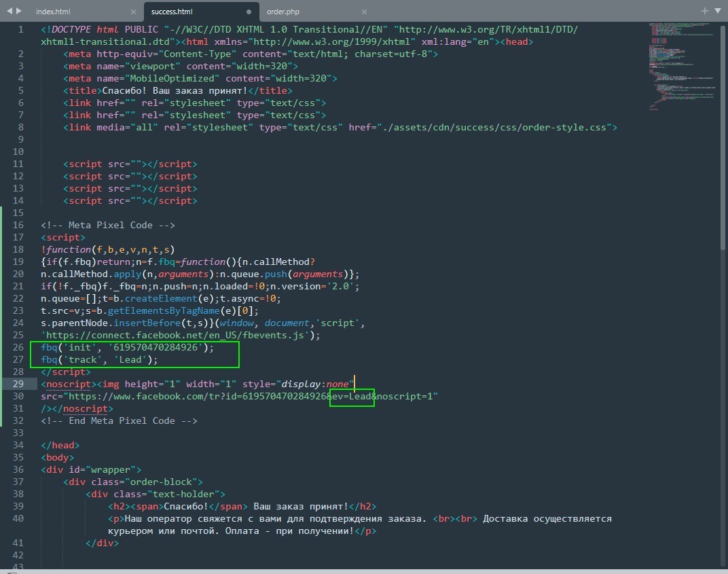Click the "!function(f,b,e,v,n,t,s)" text
The image size is (728, 574).
(x=108, y=249)
